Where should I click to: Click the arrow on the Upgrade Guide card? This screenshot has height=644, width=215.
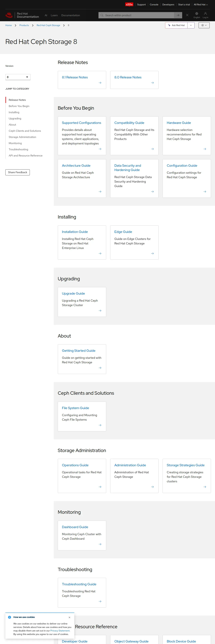[x=100, y=311]
